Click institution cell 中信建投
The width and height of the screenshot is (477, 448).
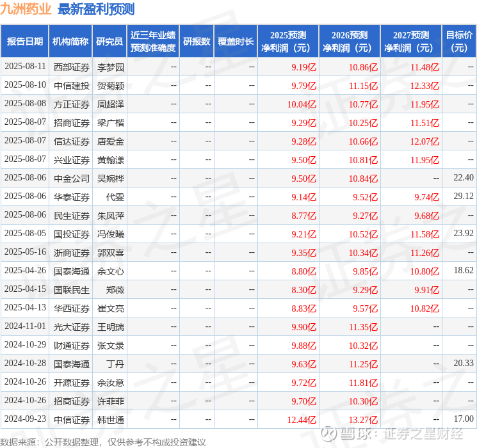click(72, 86)
